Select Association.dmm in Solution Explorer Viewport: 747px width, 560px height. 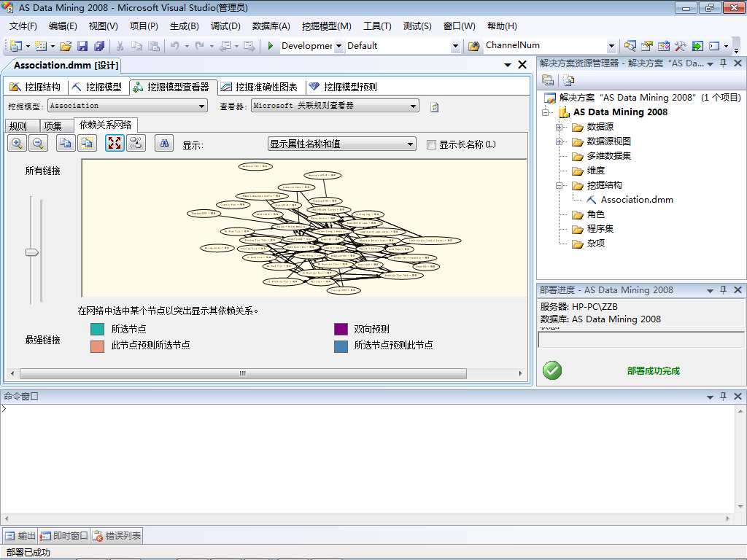click(x=636, y=200)
